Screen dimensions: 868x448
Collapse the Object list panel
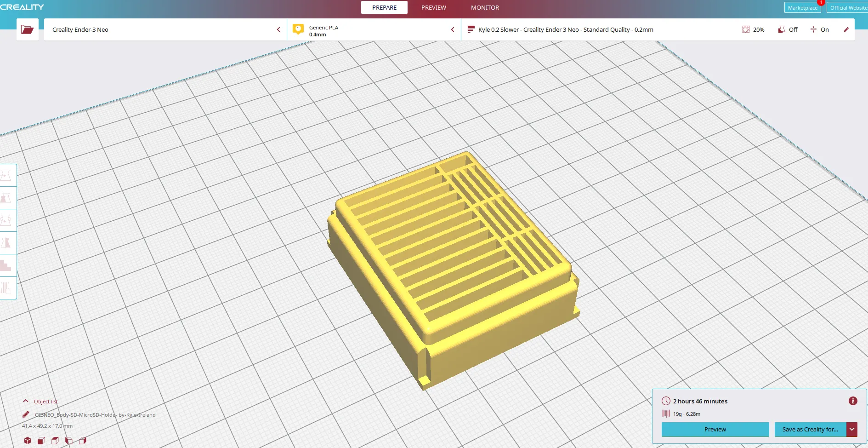26,401
